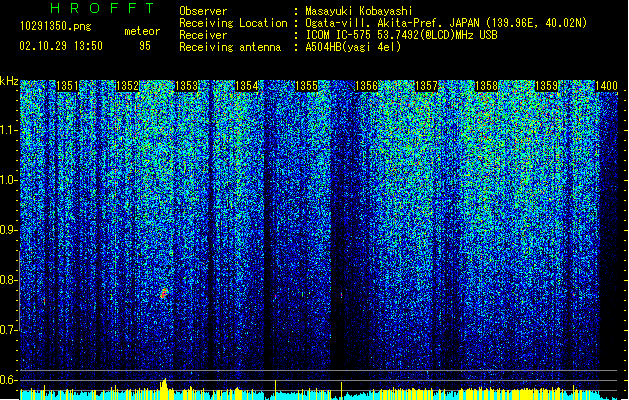629x400 pixels.
Task: Click the ICOM IC-575 receiver text
Action: coord(401,35)
